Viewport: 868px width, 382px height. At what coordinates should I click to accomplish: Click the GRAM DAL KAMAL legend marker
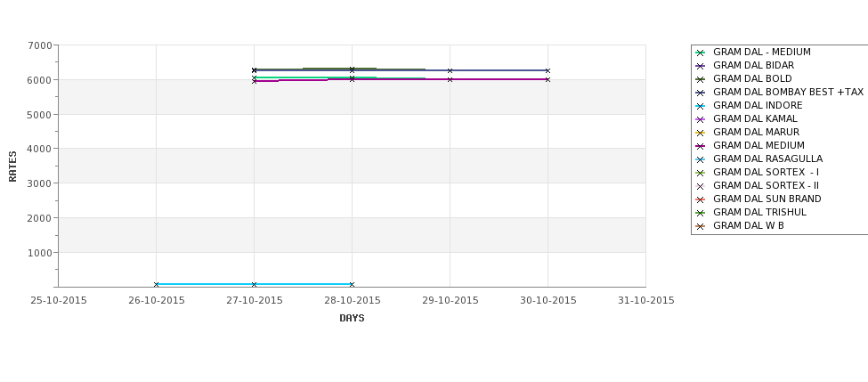pos(700,119)
